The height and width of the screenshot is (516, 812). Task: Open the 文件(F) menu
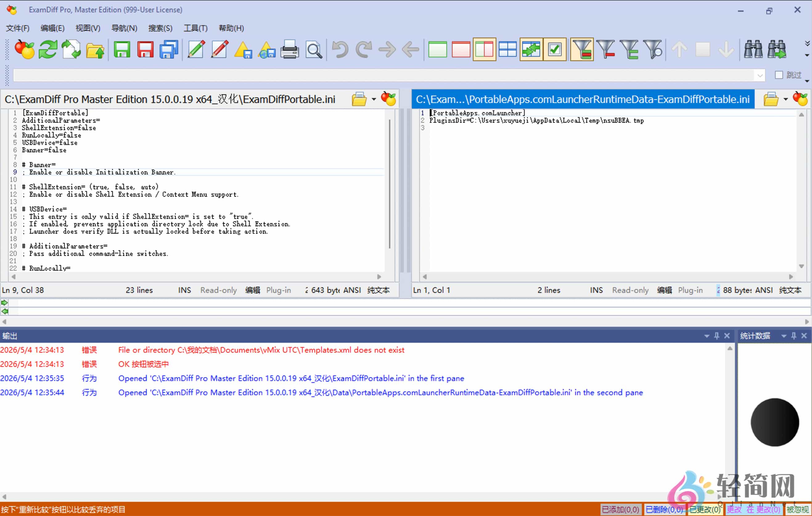[18, 28]
